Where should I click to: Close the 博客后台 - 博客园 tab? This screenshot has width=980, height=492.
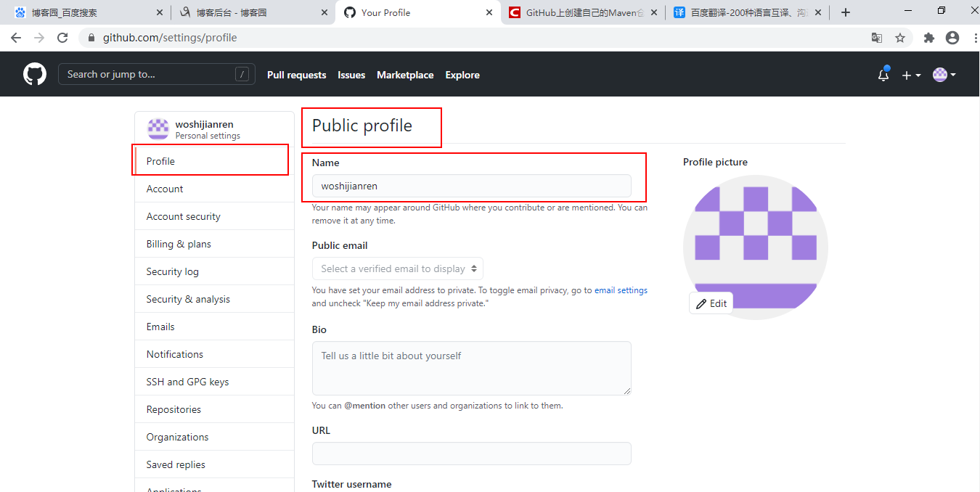tap(325, 12)
